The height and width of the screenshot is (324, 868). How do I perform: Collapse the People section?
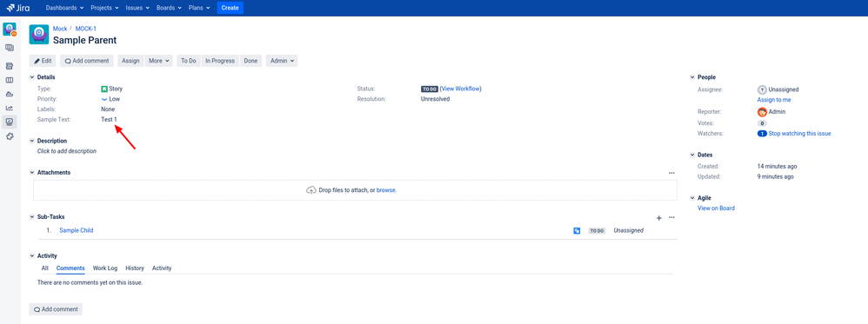tap(692, 77)
